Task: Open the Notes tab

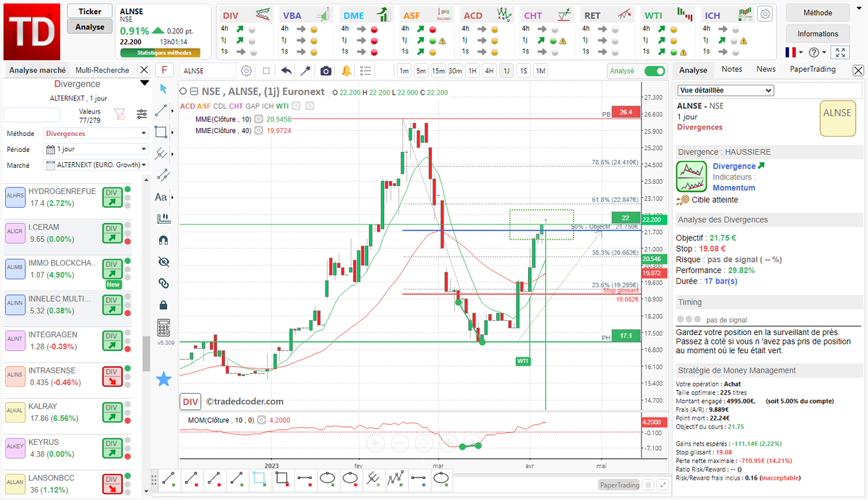Action: (732, 69)
